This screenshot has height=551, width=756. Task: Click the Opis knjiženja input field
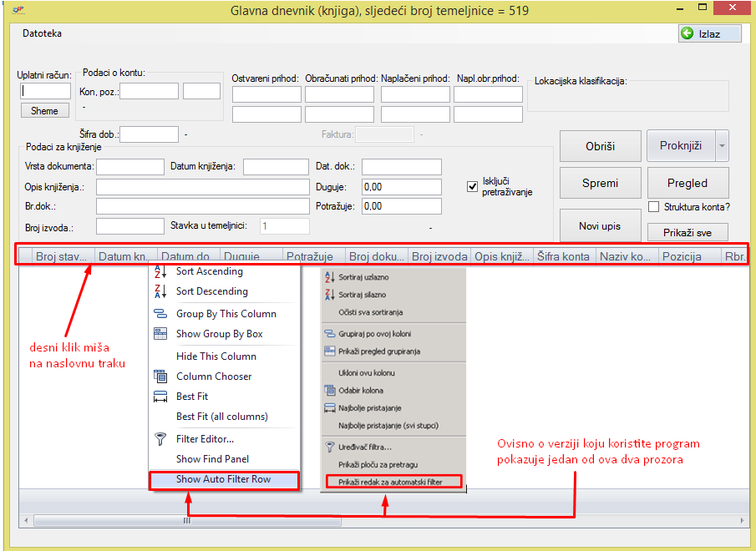pyautogui.click(x=202, y=186)
